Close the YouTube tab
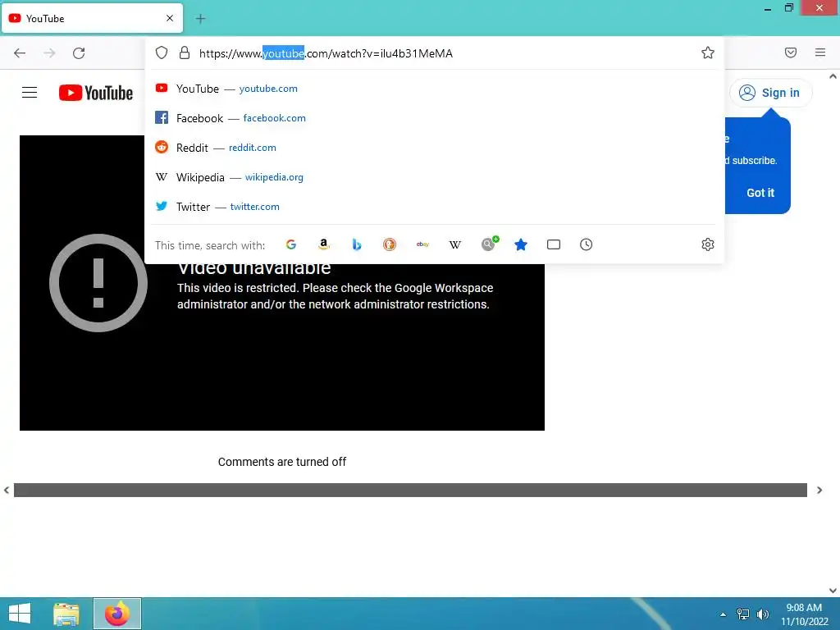The height and width of the screenshot is (630, 840). [170, 18]
